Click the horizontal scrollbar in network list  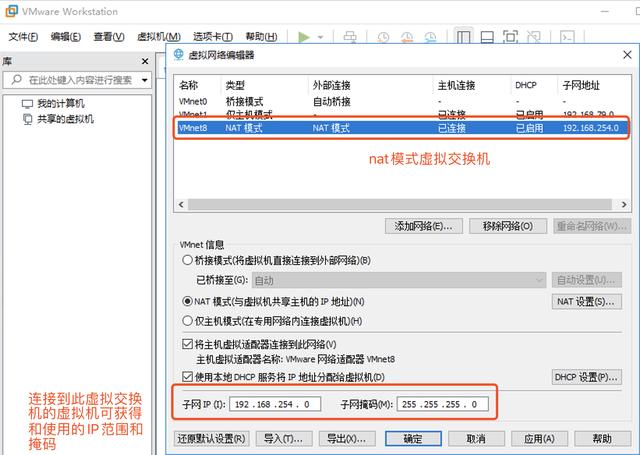point(400,204)
